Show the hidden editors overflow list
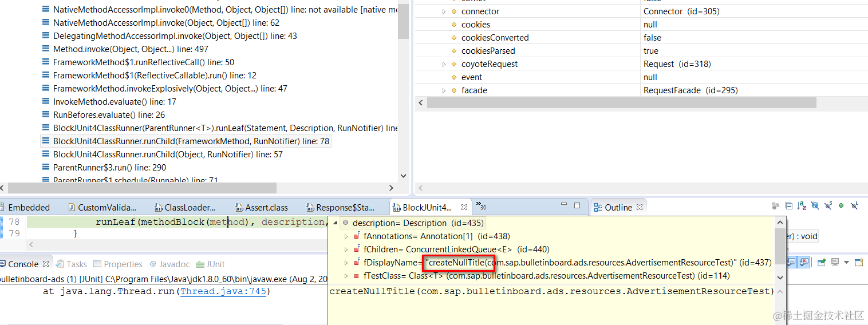Viewport: 868px width, 325px height. tap(482, 207)
